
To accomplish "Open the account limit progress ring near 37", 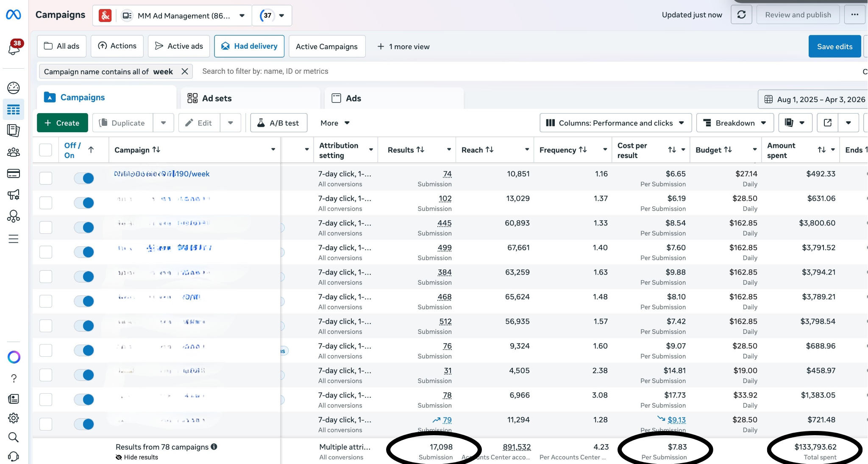I will point(267,15).
